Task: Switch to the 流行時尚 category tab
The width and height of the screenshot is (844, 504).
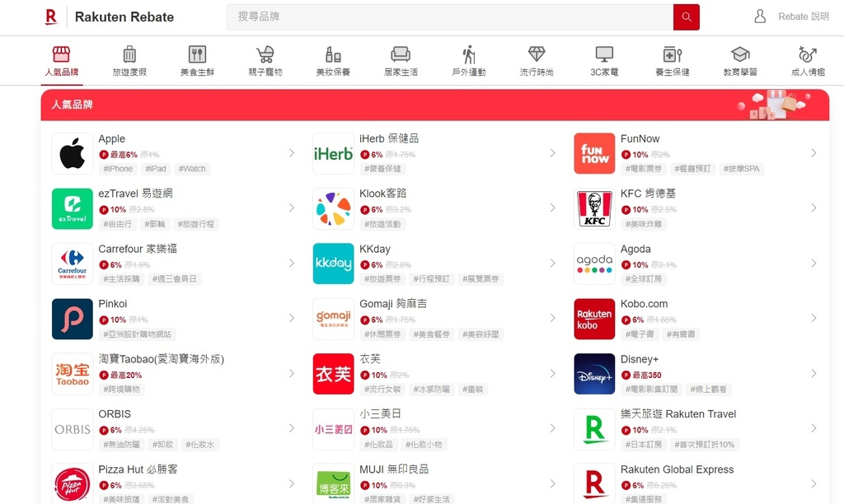Action: pyautogui.click(x=536, y=61)
